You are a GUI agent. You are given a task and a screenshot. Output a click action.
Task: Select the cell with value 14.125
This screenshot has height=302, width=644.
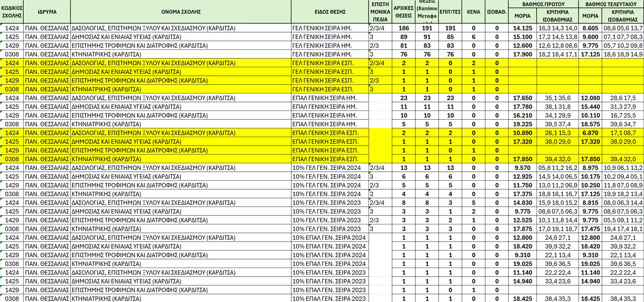522,28
